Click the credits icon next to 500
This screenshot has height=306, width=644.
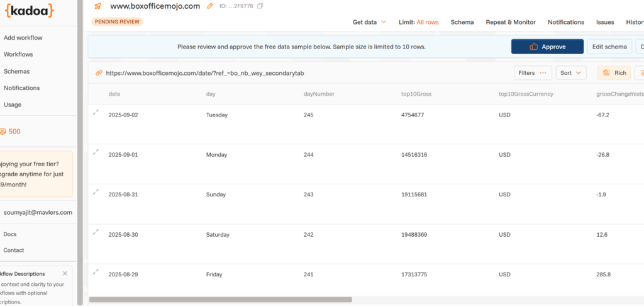tap(3, 132)
